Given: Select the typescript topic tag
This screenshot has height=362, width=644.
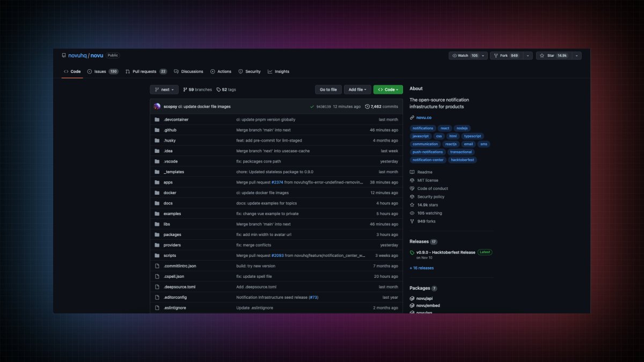Looking at the screenshot, I should click(473, 136).
